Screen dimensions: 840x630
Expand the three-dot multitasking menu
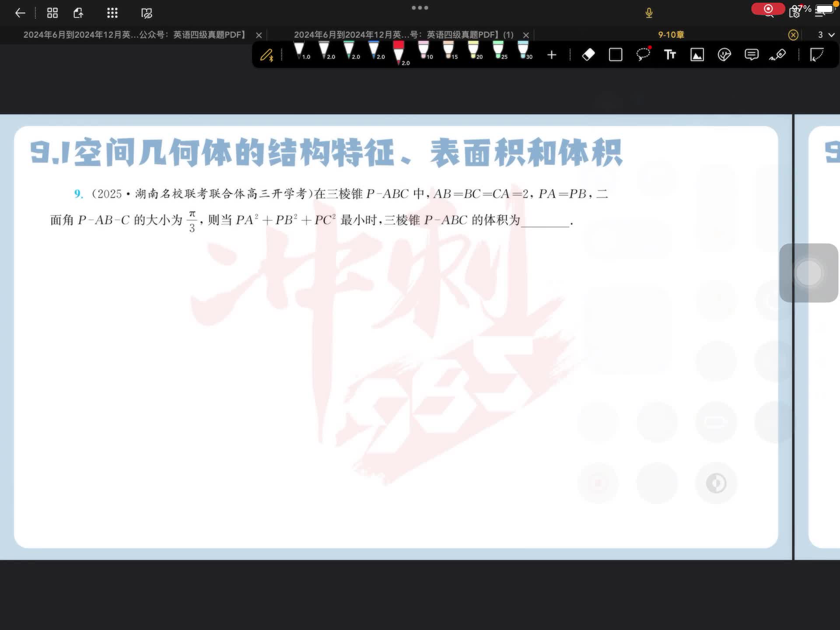[420, 8]
